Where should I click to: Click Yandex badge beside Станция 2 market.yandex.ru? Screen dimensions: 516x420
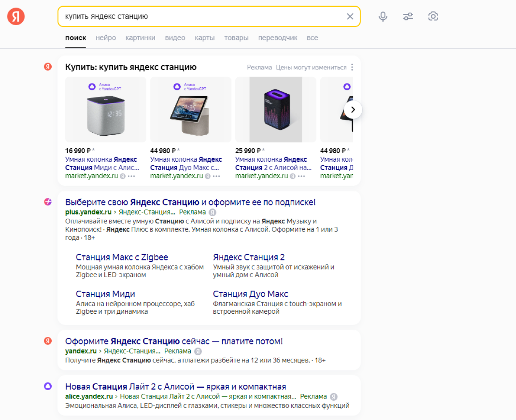click(x=292, y=176)
